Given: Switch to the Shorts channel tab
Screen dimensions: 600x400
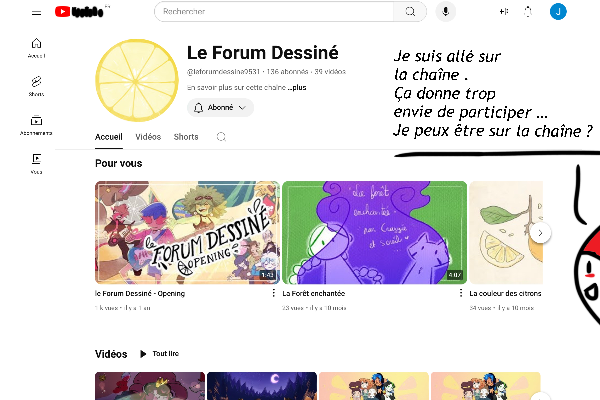Looking at the screenshot, I should 186,137.
